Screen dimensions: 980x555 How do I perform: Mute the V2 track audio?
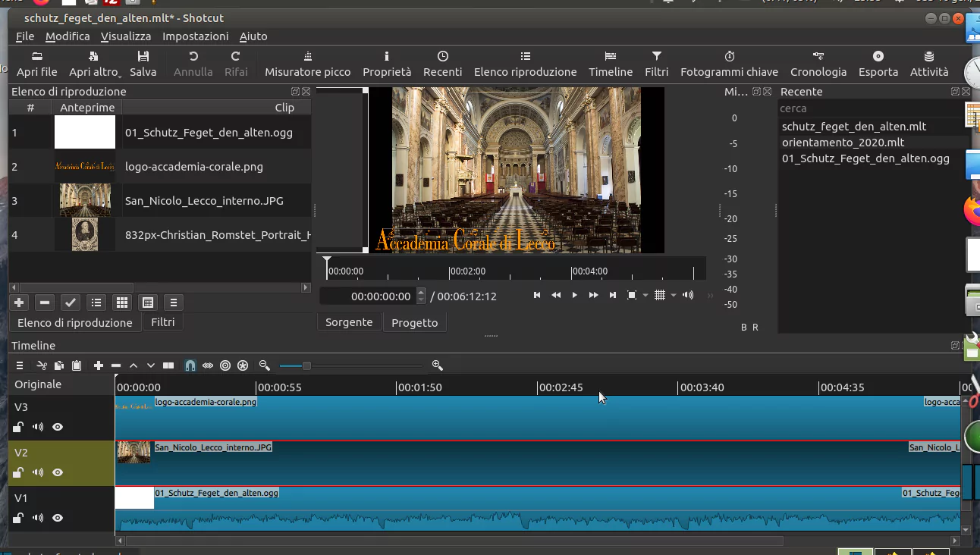[x=37, y=472]
